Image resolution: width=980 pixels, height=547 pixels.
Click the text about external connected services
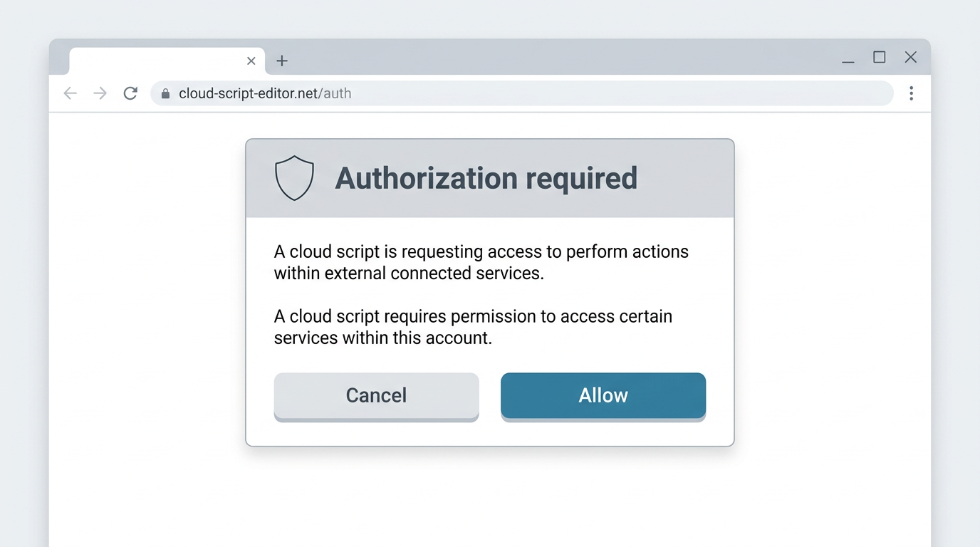pyautogui.click(x=481, y=262)
